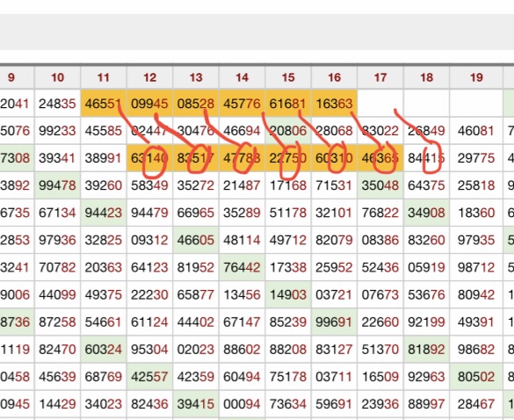Select cell showing 42557
Image resolution: width=514 pixels, height=420 pixels.
(x=149, y=377)
